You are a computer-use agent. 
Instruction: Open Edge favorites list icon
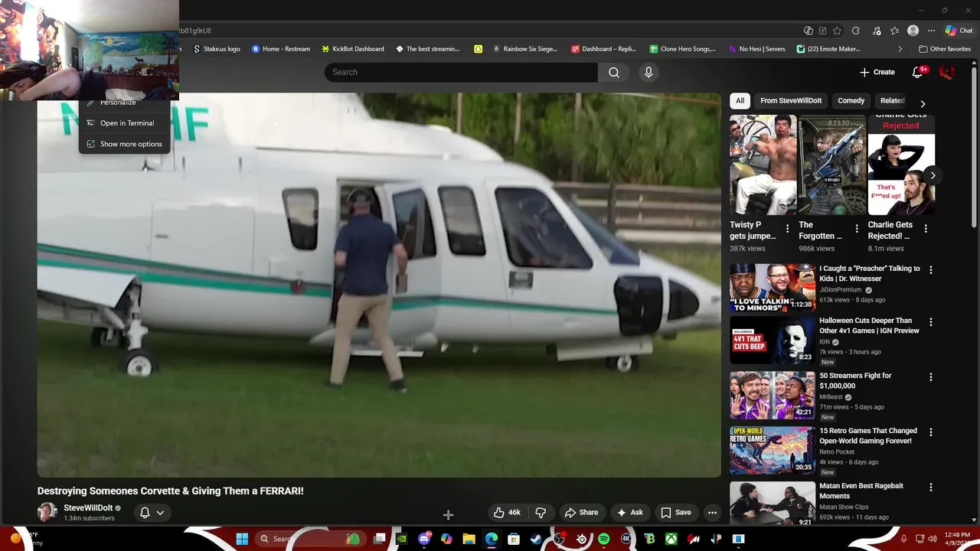click(x=894, y=31)
